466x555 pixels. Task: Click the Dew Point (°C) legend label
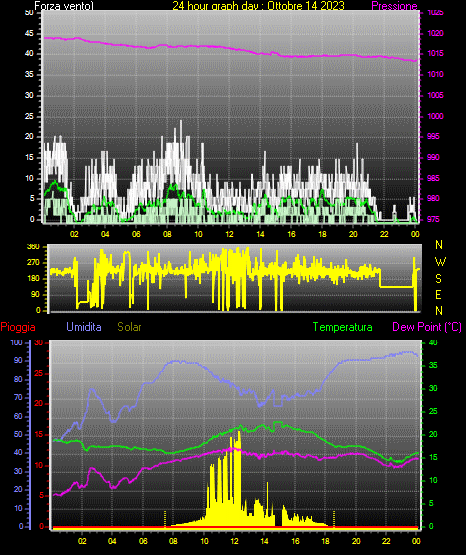[427, 327]
